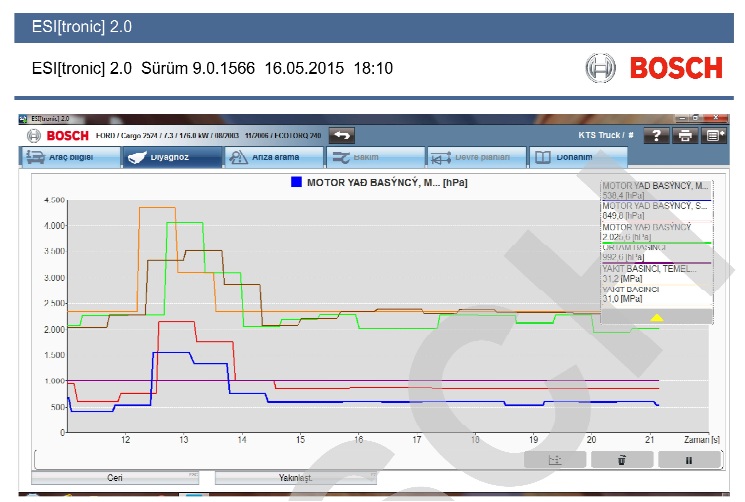Click the Yakınlaşt. zoom button
Image resolution: width=745 pixels, height=502 pixels.
296,478
